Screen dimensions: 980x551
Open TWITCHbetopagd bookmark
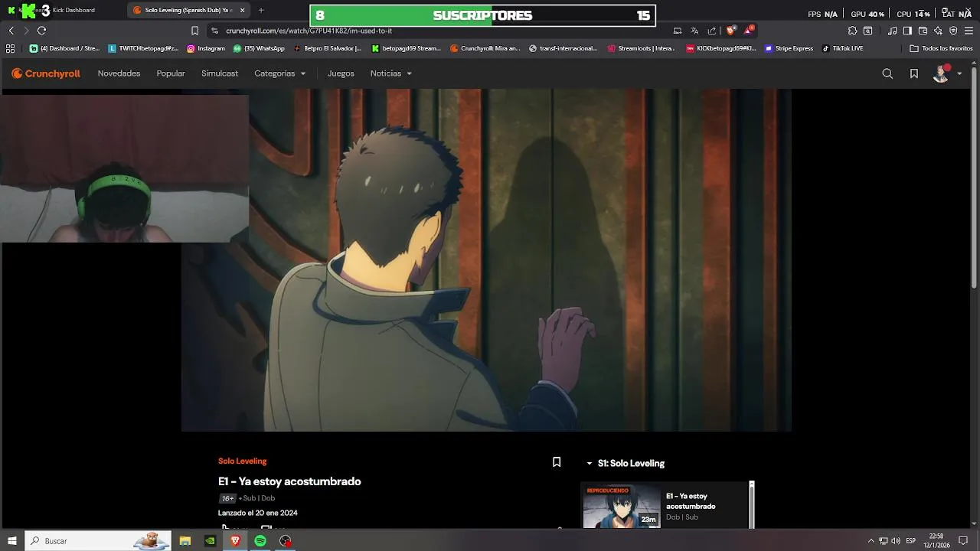(144, 48)
